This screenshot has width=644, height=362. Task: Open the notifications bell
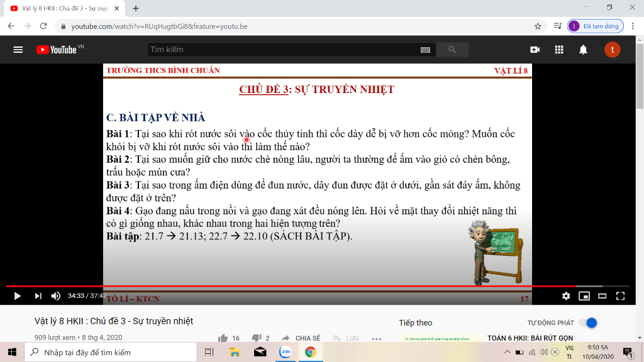coord(583,50)
